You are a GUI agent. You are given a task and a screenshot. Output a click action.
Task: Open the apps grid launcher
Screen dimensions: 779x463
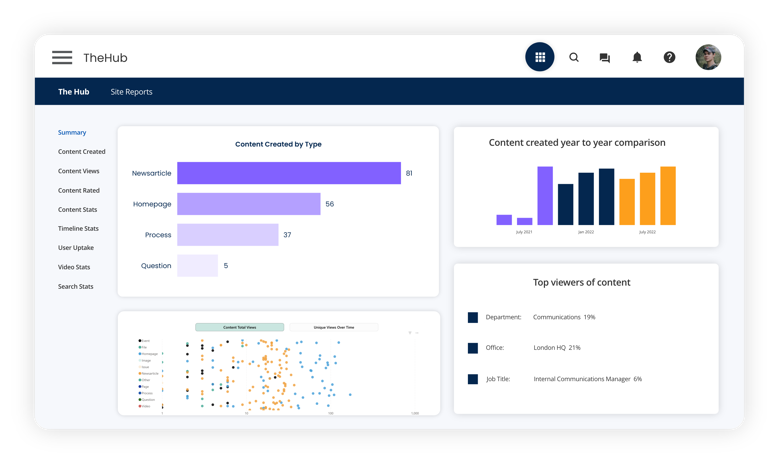click(539, 57)
